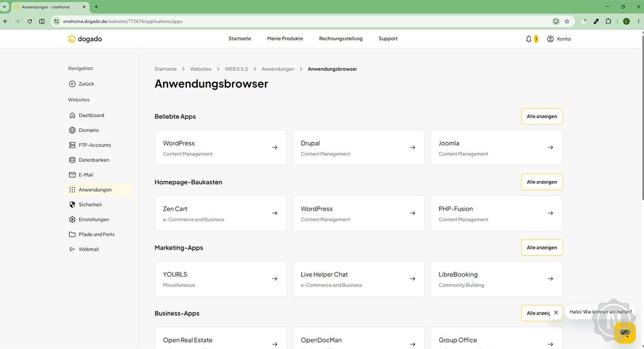The image size is (644, 349).
Task: Open the Konto account menu
Action: pyautogui.click(x=559, y=39)
